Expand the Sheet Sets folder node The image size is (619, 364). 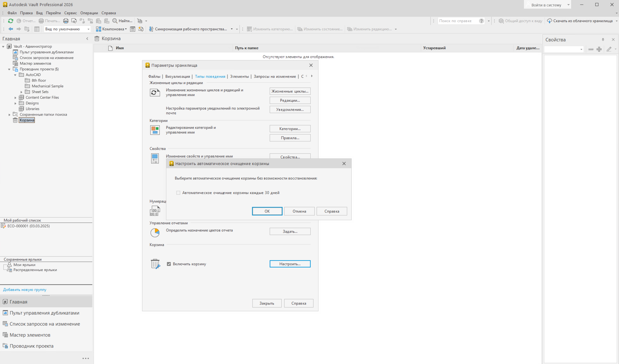[21, 92]
